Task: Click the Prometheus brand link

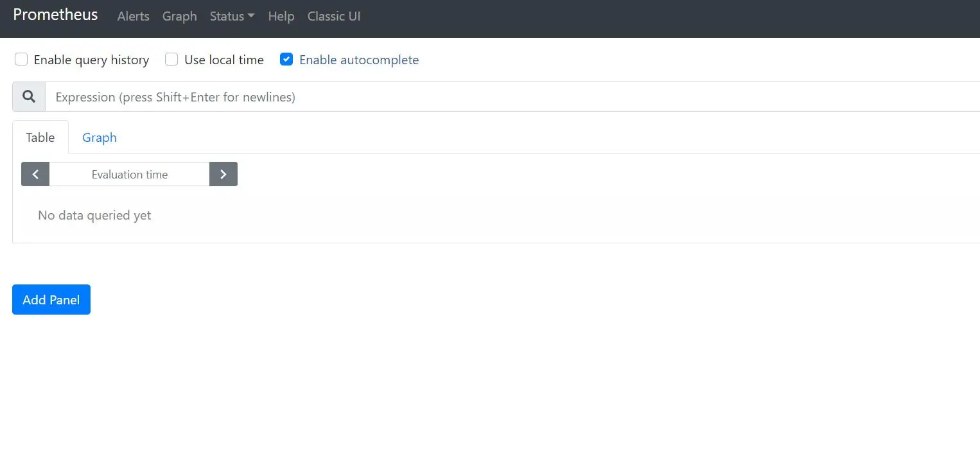Action: tap(55, 15)
